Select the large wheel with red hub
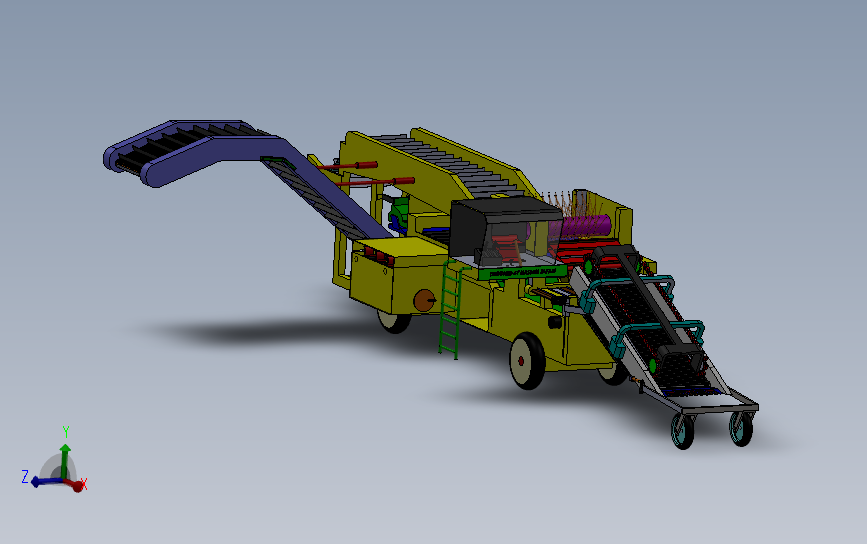Screen dimensions: 867x544 [527, 361]
